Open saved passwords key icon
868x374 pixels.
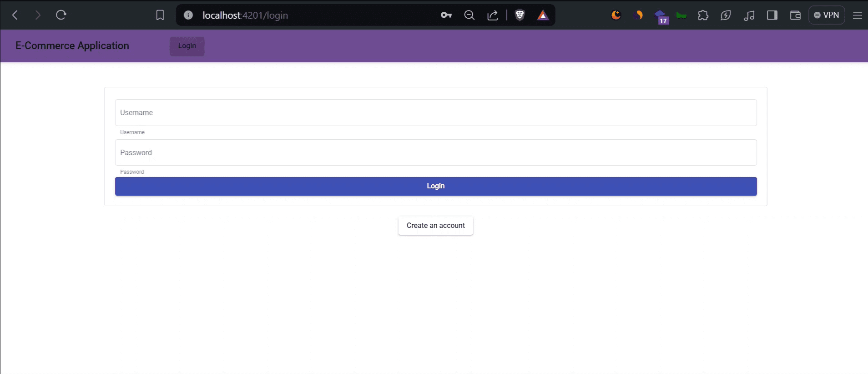click(446, 15)
